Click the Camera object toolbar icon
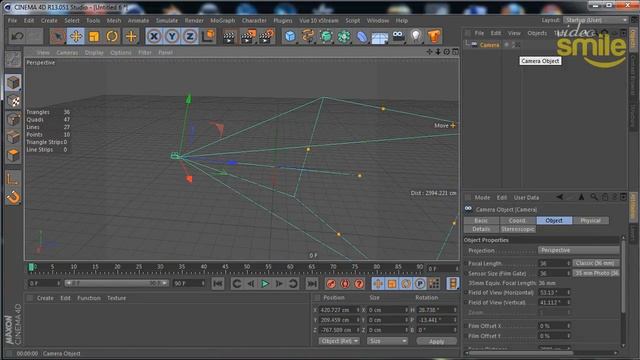The height and width of the screenshot is (360, 640). pos(398,36)
